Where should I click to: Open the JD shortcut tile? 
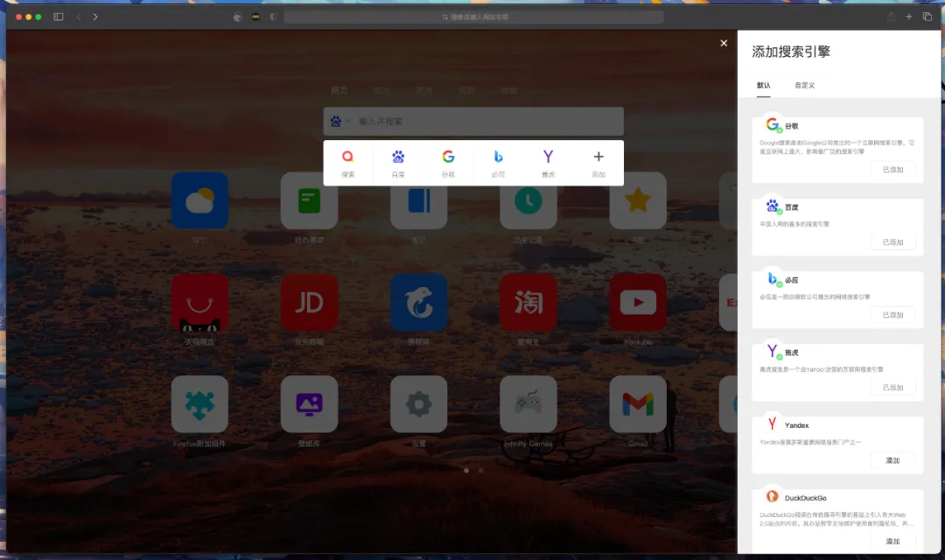(309, 303)
